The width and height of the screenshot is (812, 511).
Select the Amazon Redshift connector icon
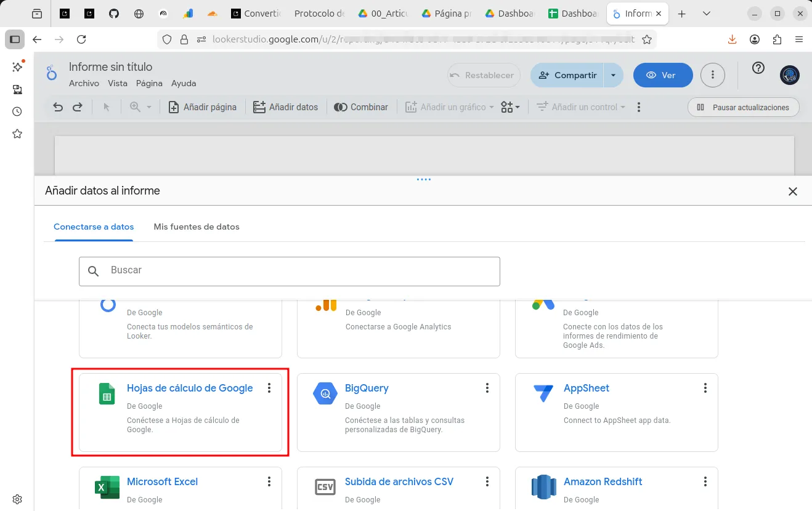point(543,487)
